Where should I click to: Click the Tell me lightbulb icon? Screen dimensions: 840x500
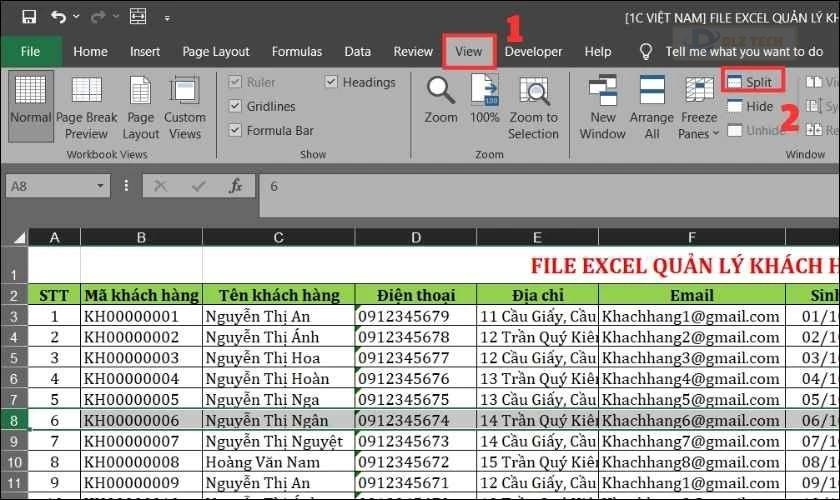[x=646, y=51]
